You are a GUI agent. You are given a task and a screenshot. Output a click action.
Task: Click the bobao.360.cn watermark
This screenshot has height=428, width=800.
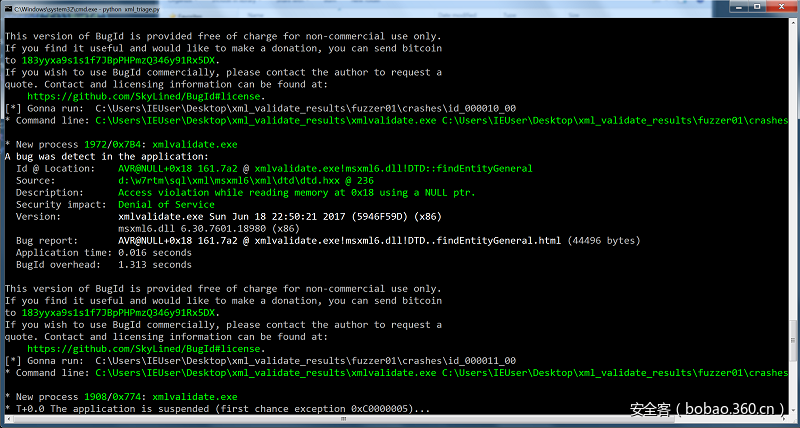click(706, 409)
